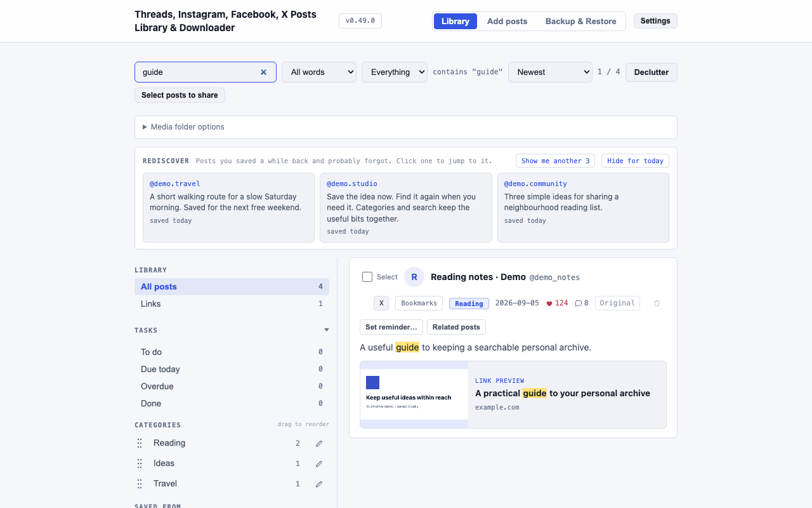Viewport: 812px width, 508px height.
Task: Grab the Reading category drag handle
Action: coord(140,443)
